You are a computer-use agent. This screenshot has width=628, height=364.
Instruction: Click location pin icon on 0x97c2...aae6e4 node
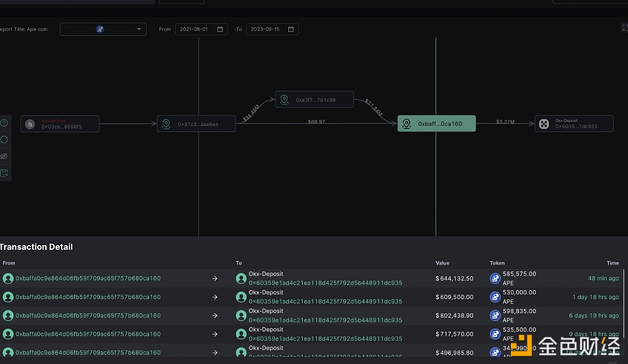166,124
